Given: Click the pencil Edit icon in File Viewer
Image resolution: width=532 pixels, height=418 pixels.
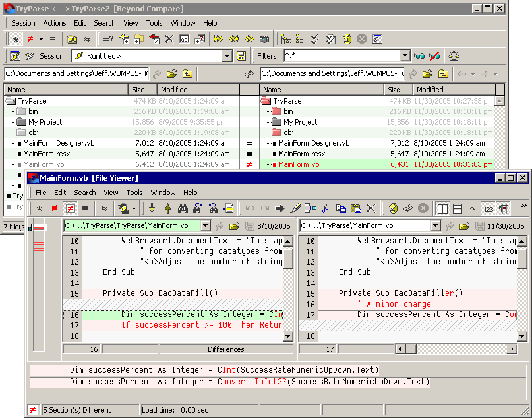Looking at the screenshot, I should click(295, 208).
